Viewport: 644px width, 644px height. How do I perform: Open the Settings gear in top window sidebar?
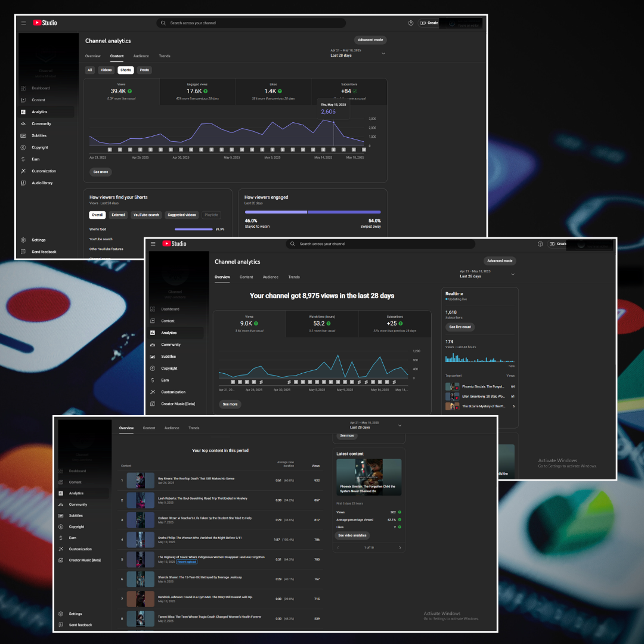23,240
